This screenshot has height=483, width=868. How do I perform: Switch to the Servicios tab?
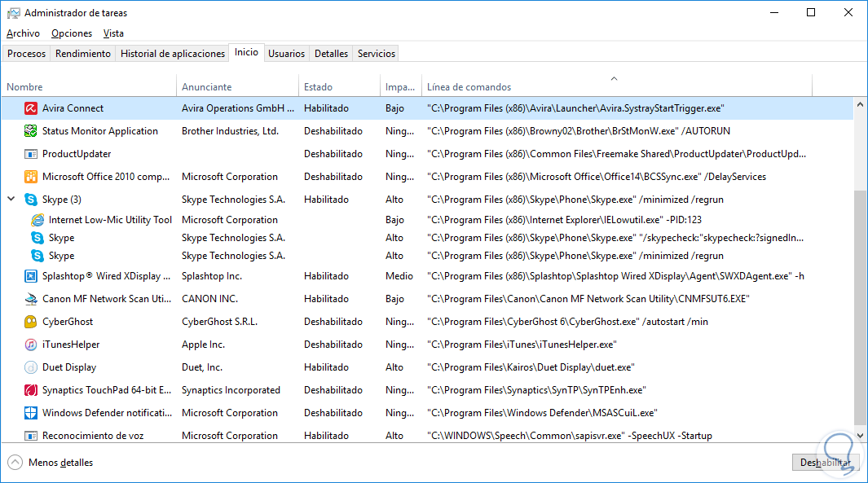click(x=377, y=54)
